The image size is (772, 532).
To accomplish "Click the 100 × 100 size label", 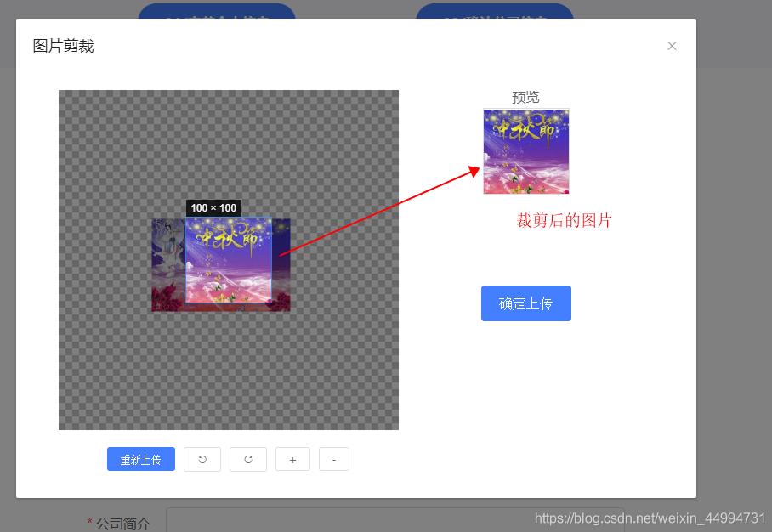I will click(213, 207).
